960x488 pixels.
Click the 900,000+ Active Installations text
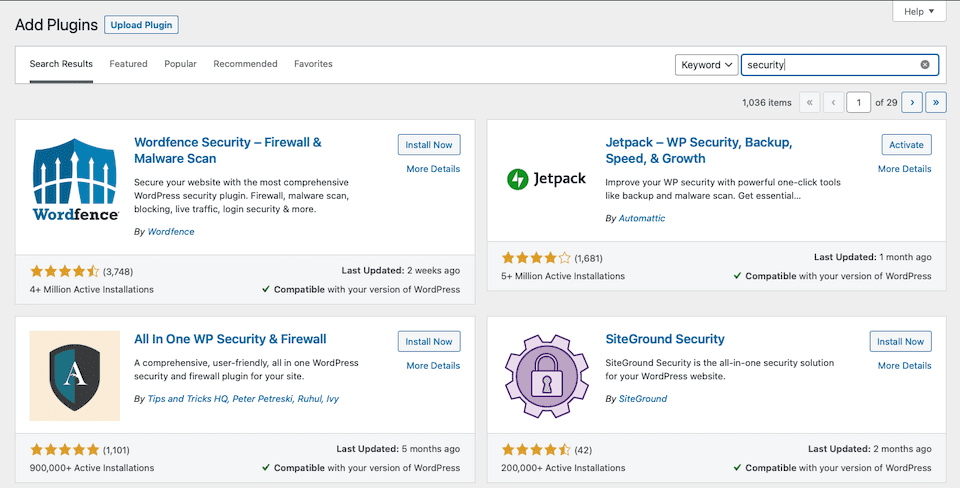click(92, 468)
